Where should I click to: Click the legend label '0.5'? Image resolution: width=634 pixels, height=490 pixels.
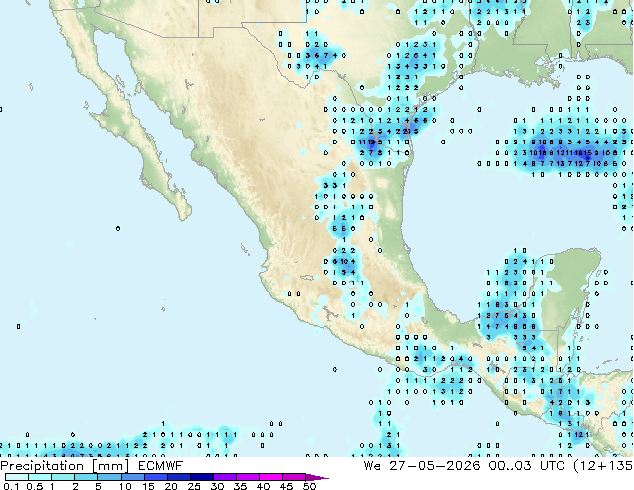(35, 486)
